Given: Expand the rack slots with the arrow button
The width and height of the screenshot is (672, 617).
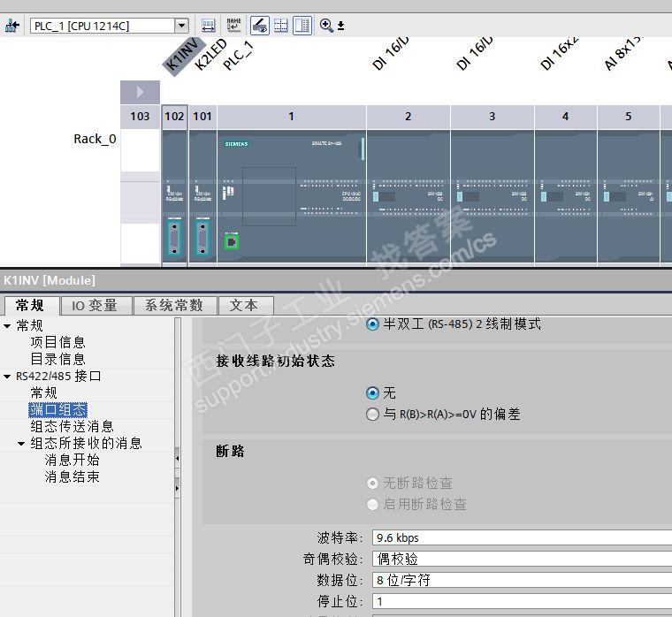Looking at the screenshot, I should tap(140, 92).
